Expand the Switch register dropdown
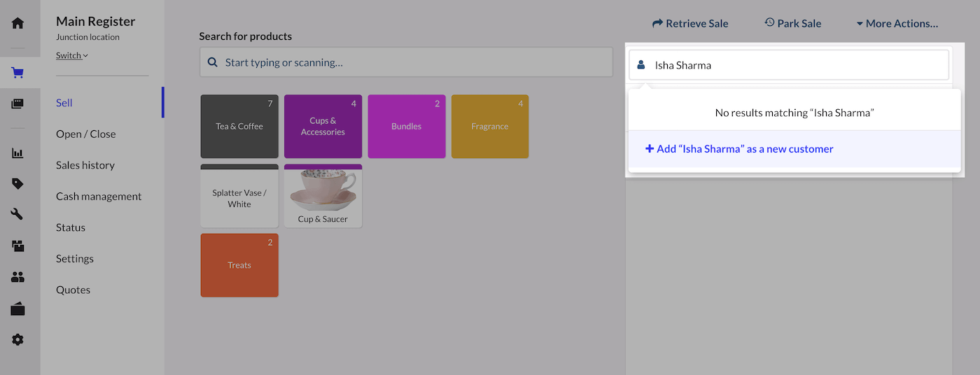The height and width of the screenshot is (375, 980). 72,55
